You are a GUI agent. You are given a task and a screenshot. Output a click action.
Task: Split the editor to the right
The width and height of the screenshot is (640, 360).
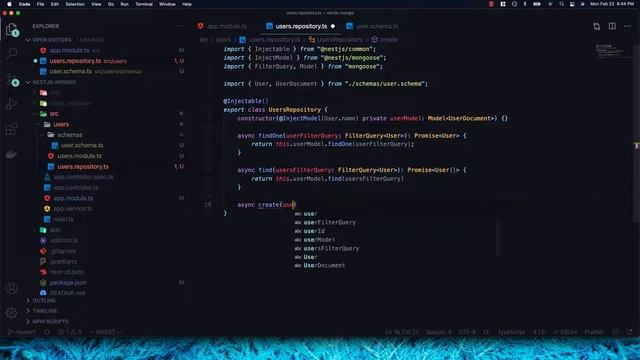point(612,26)
